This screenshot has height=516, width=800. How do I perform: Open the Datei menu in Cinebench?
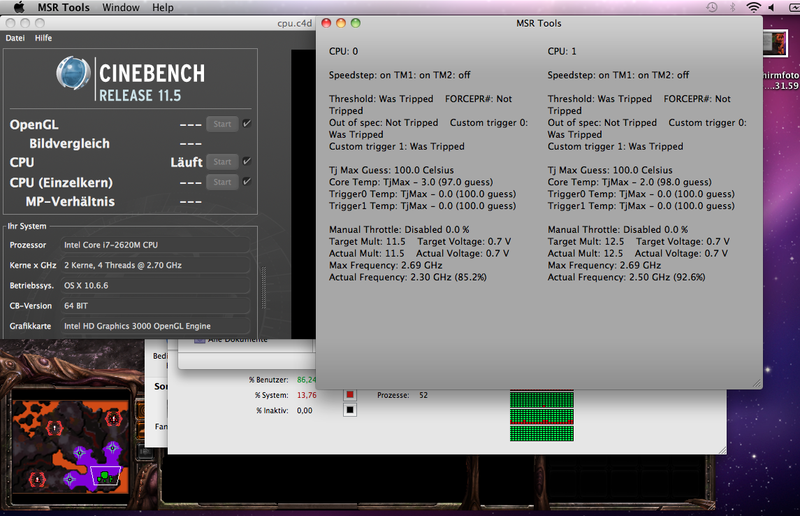[15, 38]
